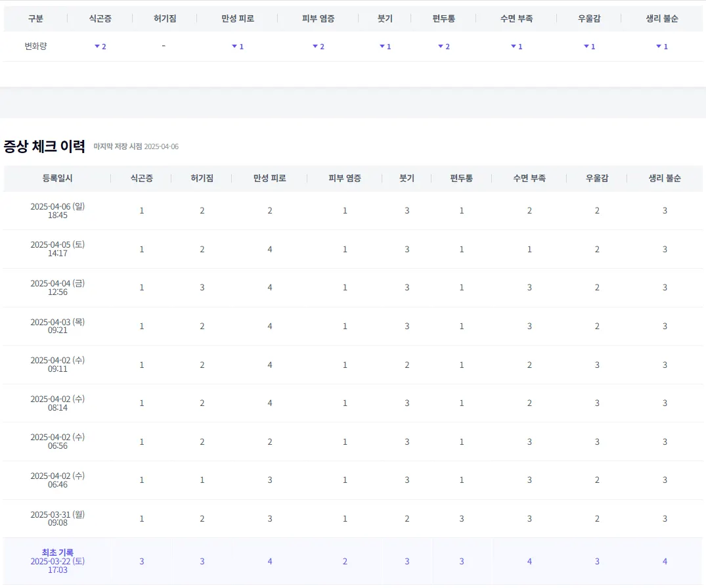Click the 증상 체크 이력 section heading
Image resolution: width=706 pixels, height=588 pixels.
coord(45,147)
